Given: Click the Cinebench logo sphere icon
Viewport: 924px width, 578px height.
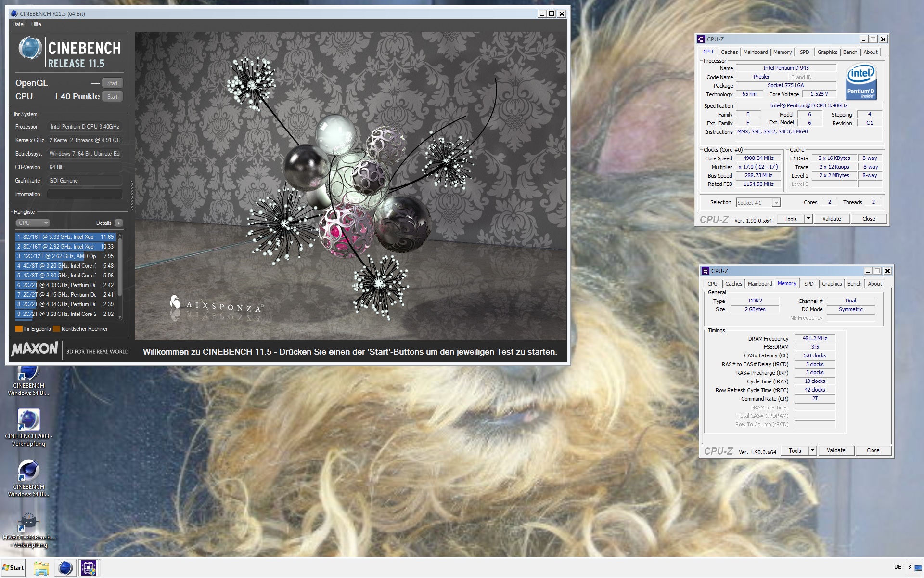Looking at the screenshot, I should tap(30, 48).
